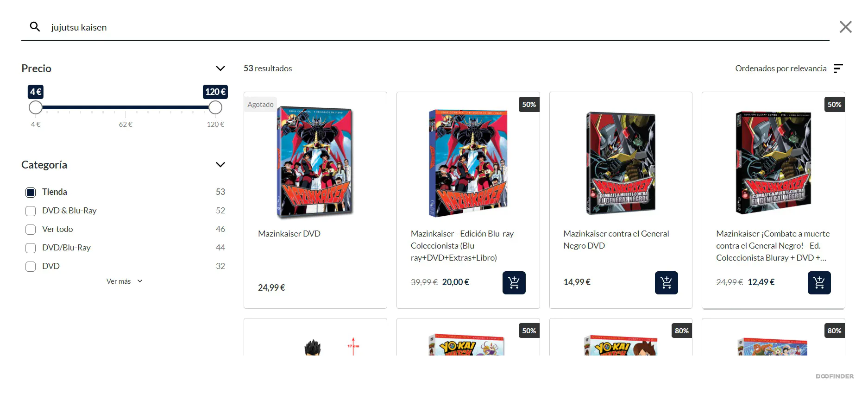Click the jujutsu kaisen search field

pos(435,27)
